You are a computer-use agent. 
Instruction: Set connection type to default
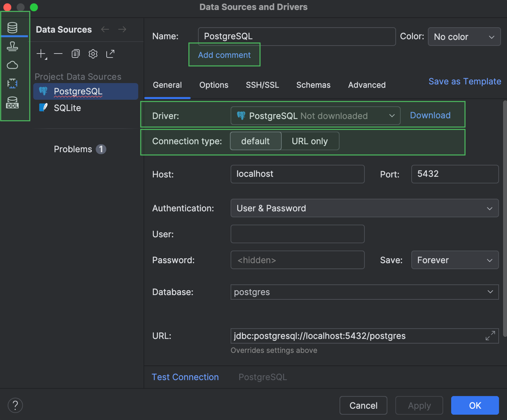[x=255, y=141]
